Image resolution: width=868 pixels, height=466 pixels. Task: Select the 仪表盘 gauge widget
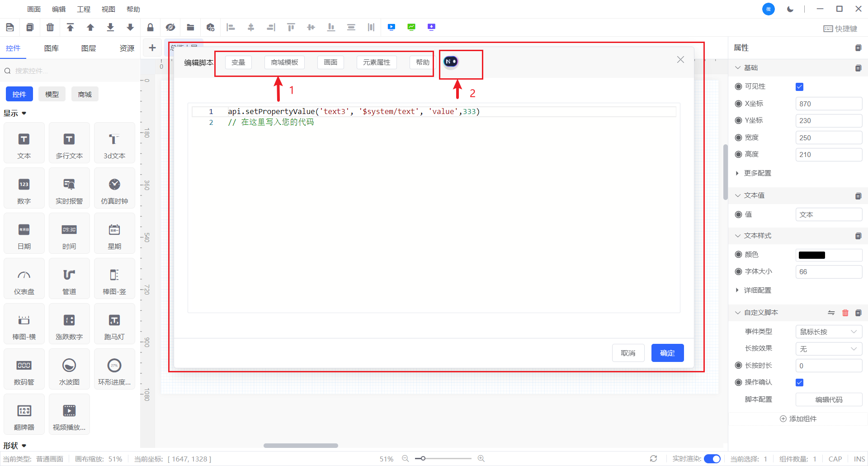(x=24, y=279)
